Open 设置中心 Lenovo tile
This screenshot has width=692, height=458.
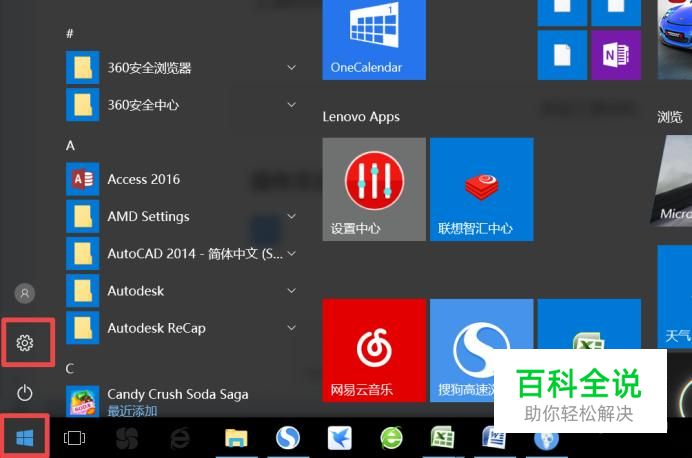[374, 189]
